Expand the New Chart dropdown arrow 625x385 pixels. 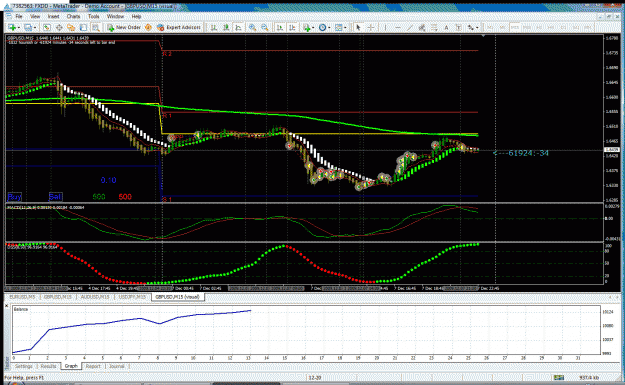click(x=19, y=28)
